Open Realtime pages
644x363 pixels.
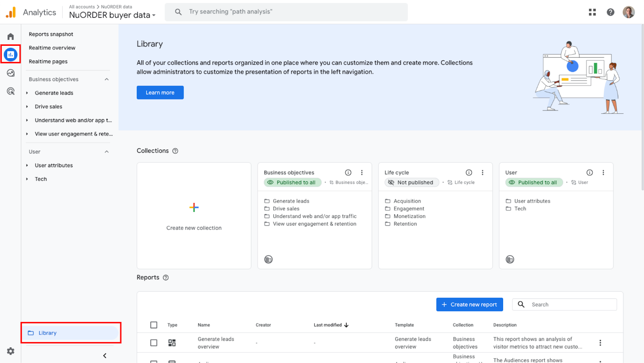tap(48, 62)
